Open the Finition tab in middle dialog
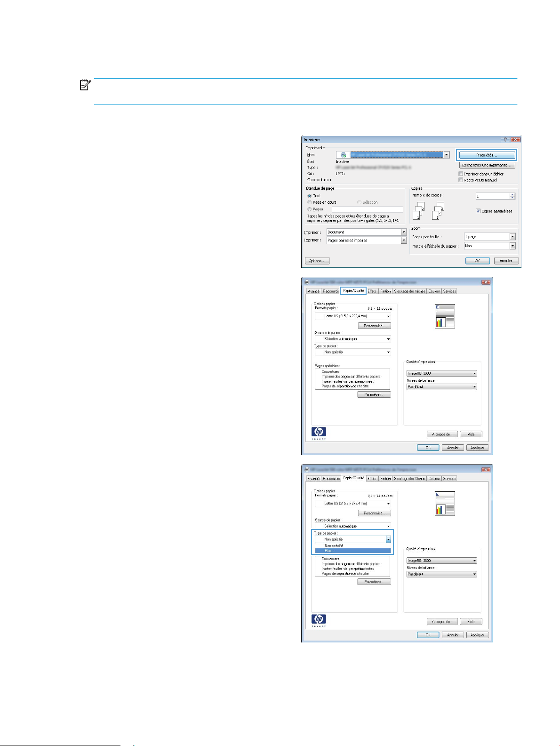The height and width of the screenshot is (746, 560). 385,291
